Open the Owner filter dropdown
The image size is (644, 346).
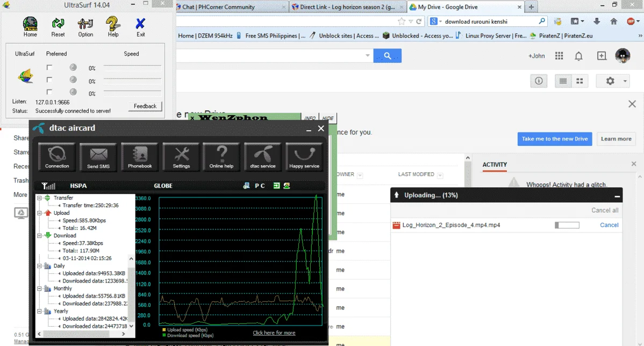(360, 175)
